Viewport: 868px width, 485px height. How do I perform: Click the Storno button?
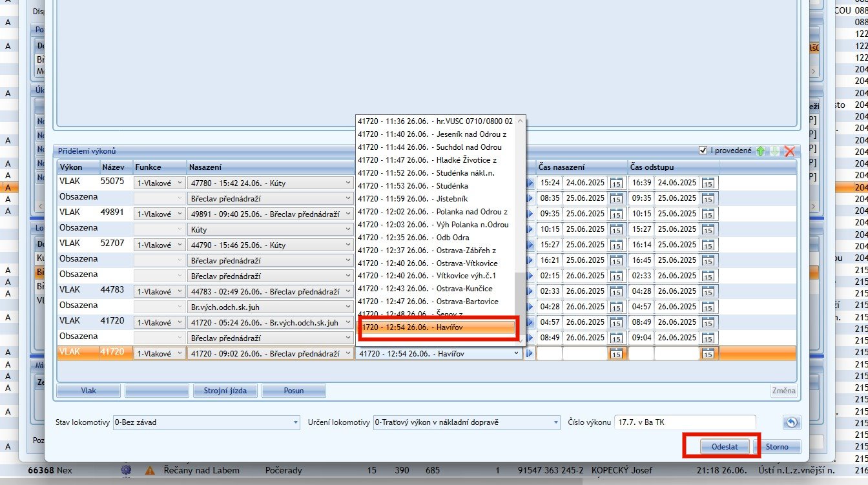click(777, 447)
